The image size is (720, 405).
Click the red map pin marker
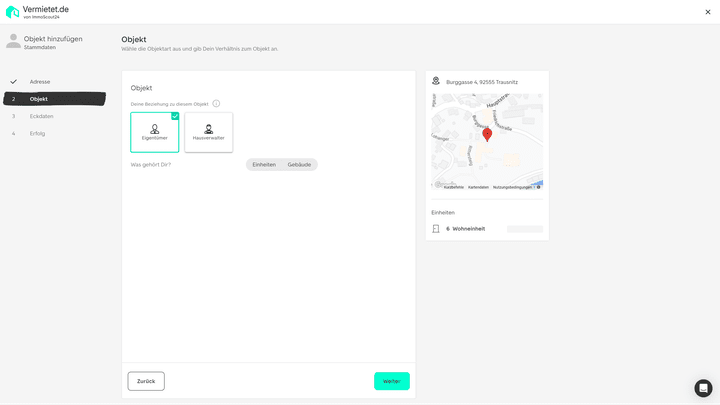pos(487,134)
